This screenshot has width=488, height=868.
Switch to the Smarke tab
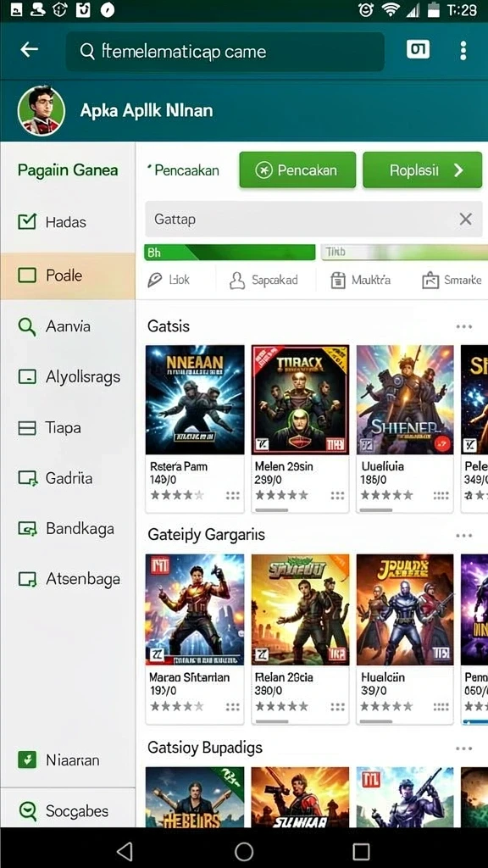[452, 280]
